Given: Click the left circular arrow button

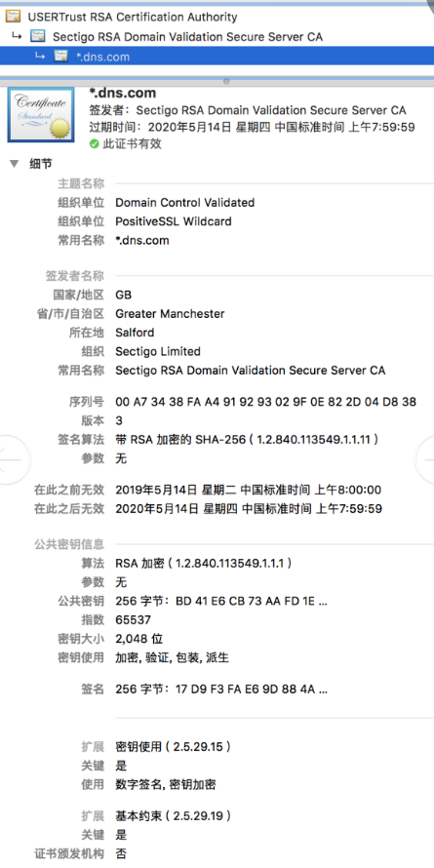Looking at the screenshot, I should 11,459.
